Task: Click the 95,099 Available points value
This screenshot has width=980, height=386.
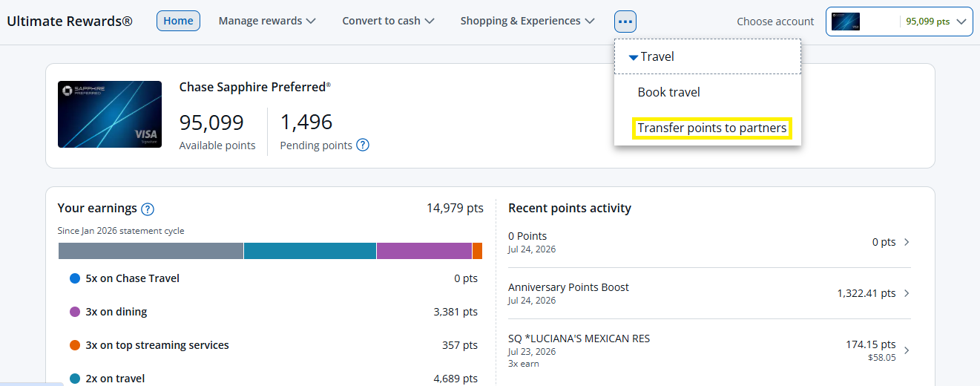Action: point(211,122)
